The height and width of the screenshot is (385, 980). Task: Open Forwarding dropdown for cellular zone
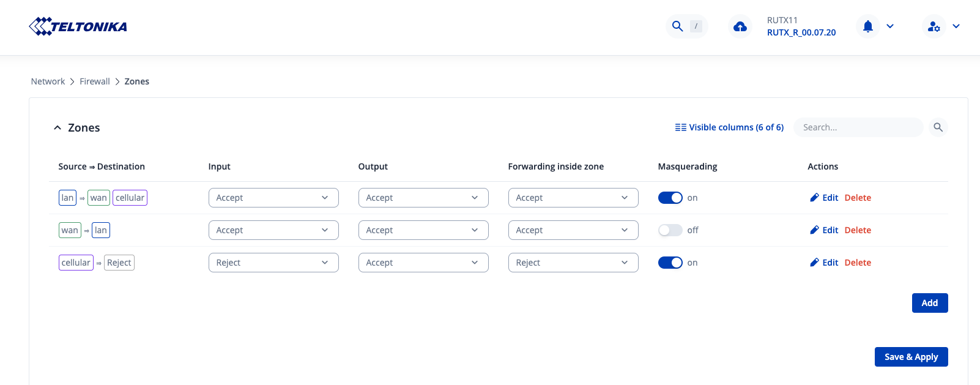point(573,263)
